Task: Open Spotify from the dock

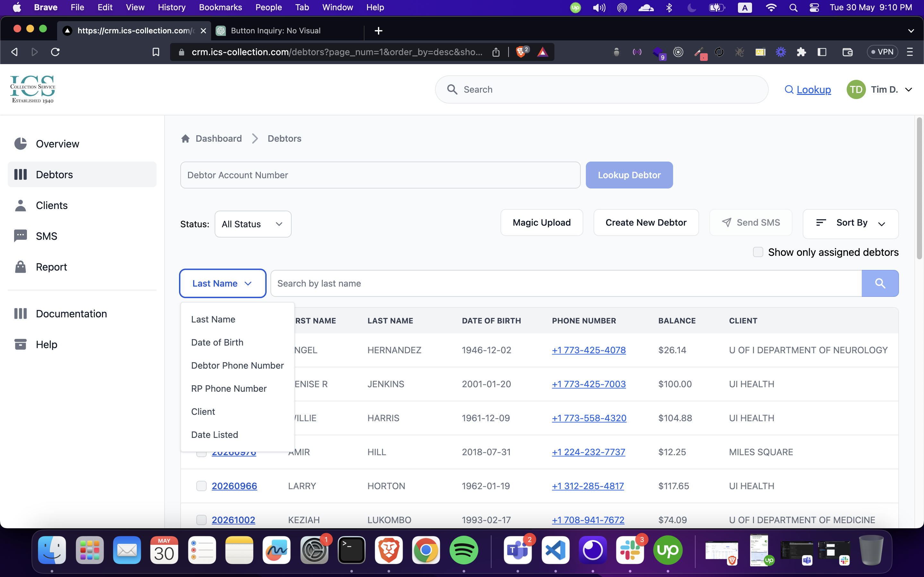Action: (464, 550)
